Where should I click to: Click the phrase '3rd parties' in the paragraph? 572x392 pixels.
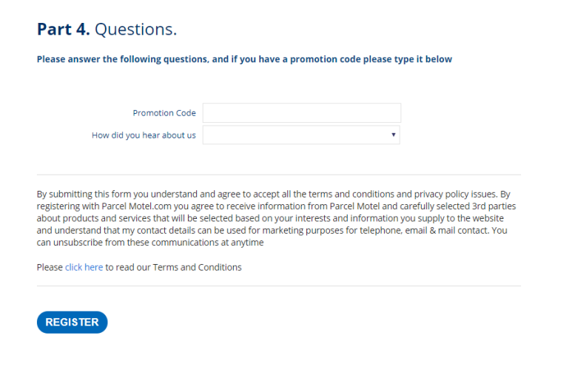(x=494, y=206)
